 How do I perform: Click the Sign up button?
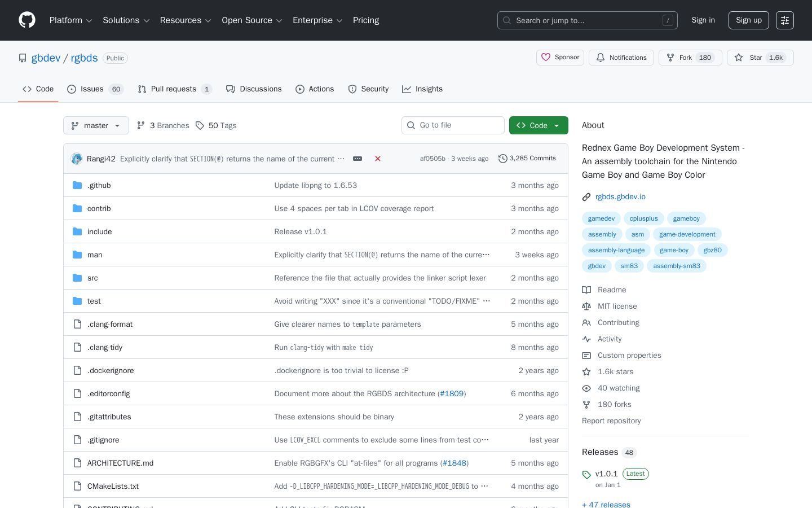(749, 20)
